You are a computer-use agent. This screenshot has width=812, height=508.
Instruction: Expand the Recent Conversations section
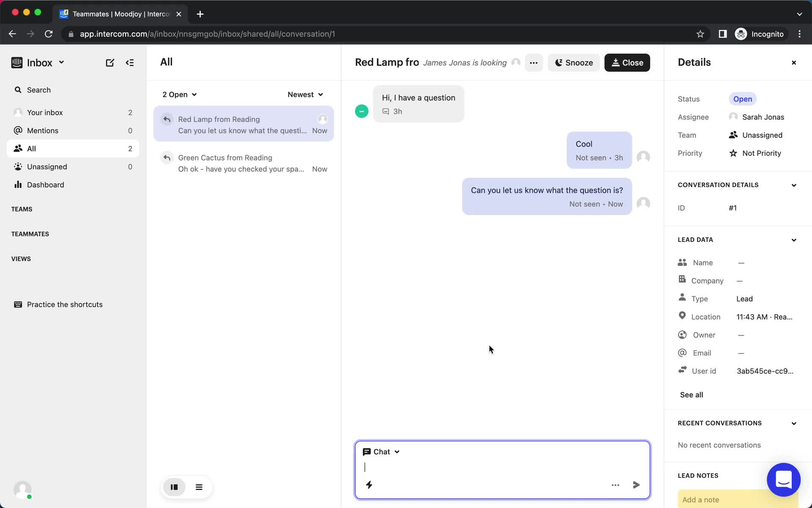[x=793, y=423]
